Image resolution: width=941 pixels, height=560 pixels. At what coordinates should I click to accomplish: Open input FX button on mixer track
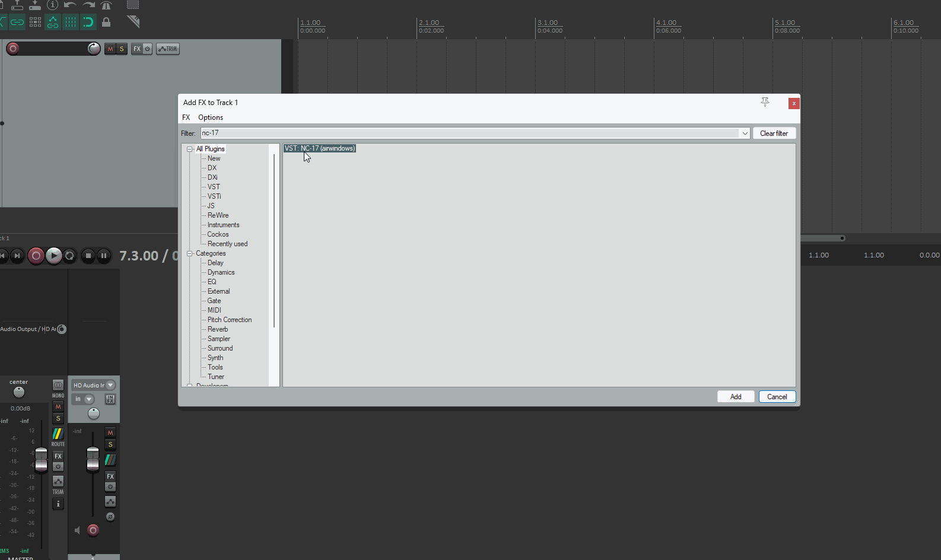click(110, 399)
